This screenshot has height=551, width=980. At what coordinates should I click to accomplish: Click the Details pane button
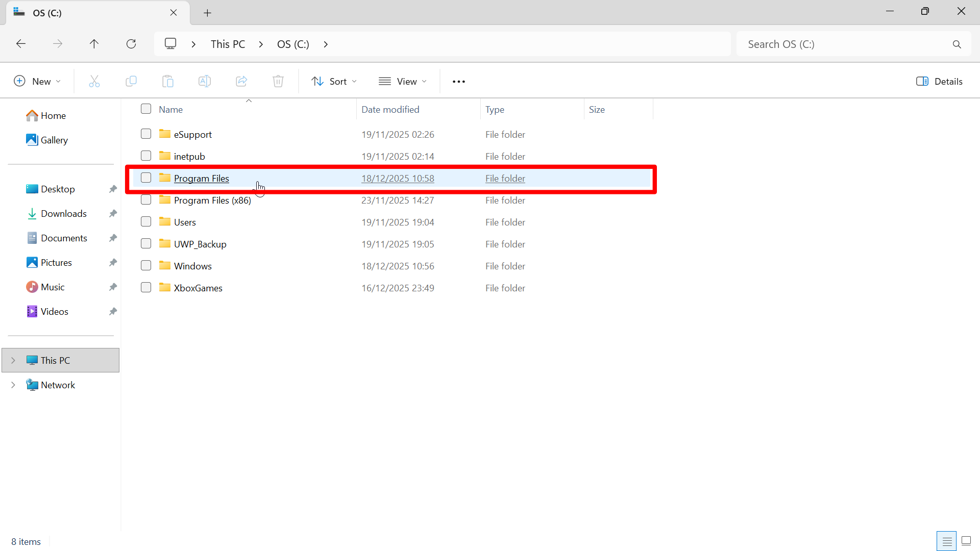pyautogui.click(x=939, y=81)
